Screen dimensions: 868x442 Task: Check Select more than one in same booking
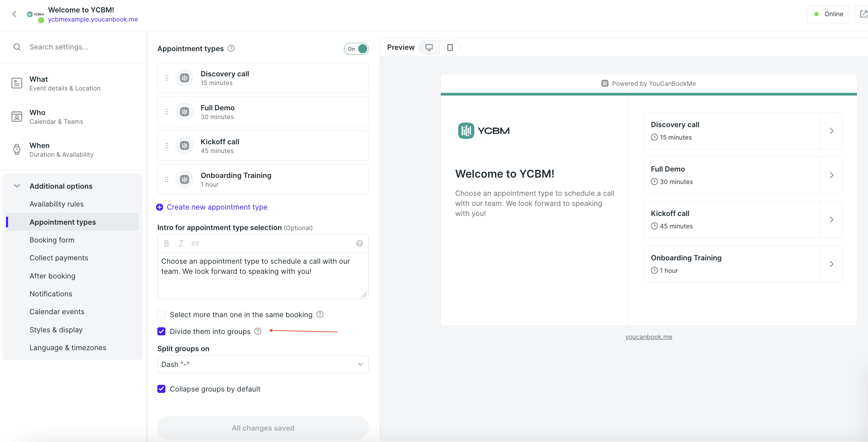[x=161, y=315]
